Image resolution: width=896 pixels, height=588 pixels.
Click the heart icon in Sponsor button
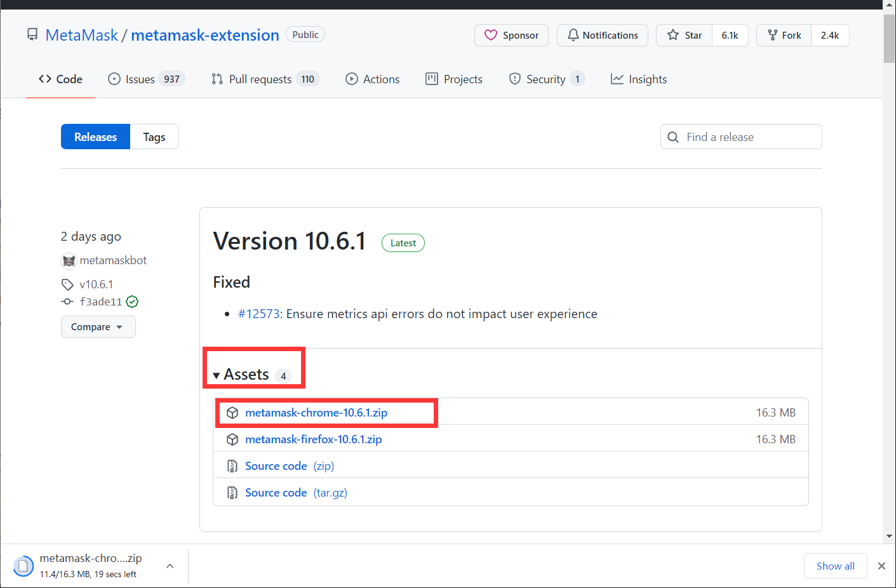point(491,35)
